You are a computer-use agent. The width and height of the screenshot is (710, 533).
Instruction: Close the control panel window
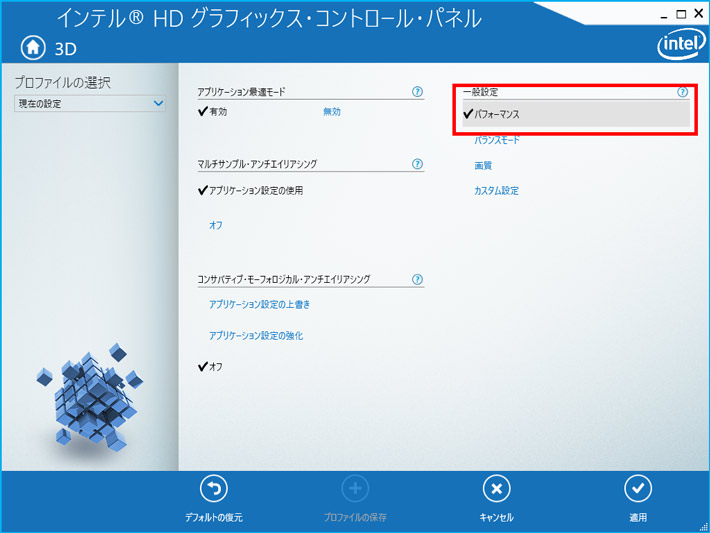[x=699, y=14]
